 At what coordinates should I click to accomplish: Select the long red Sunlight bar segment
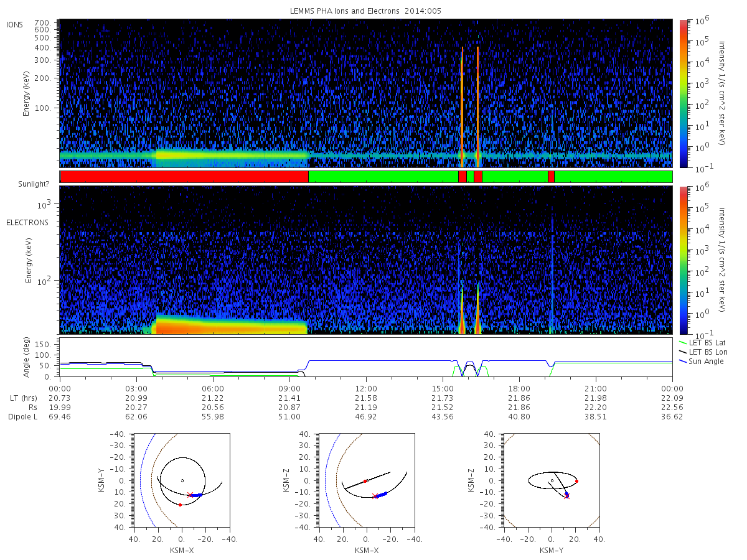coord(184,177)
